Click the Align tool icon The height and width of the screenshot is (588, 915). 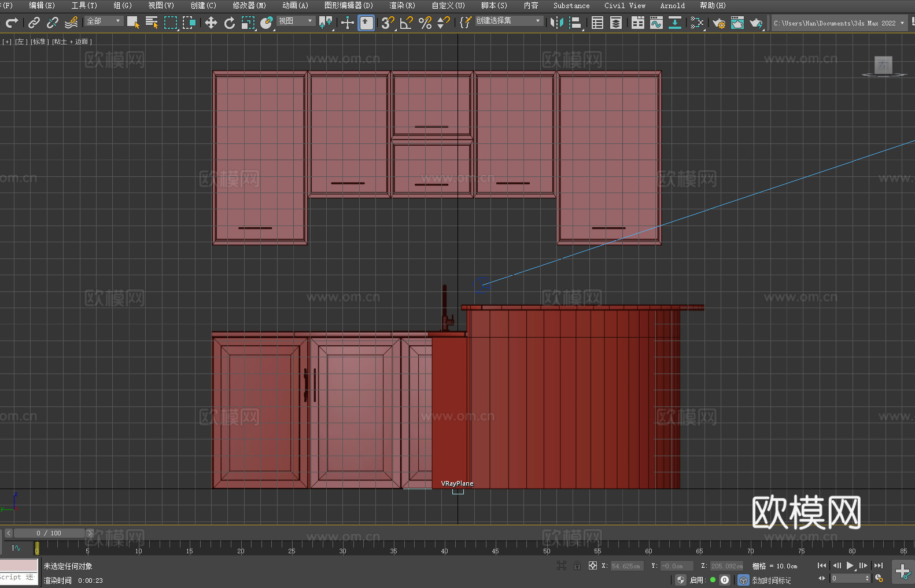tap(575, 23)
